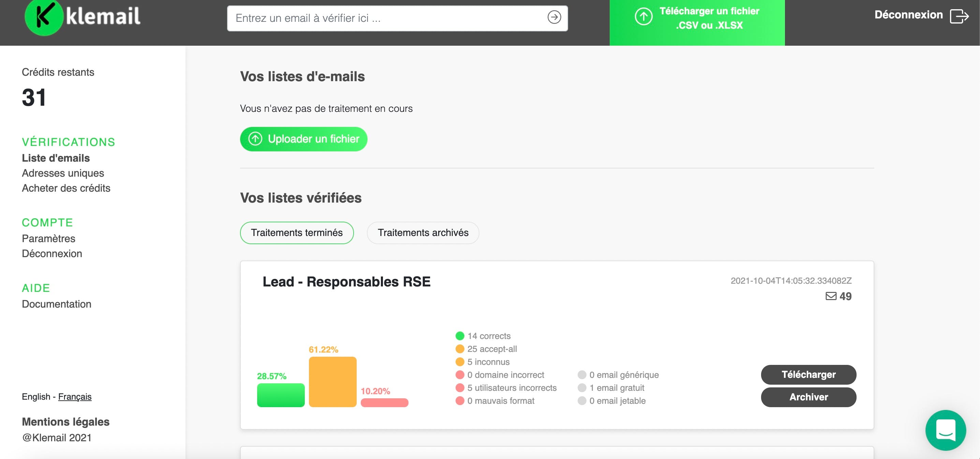The height and width of the screenshot is (459, 980).
Task: Click the orange 61.22% bar
Action: coord(332,382)
